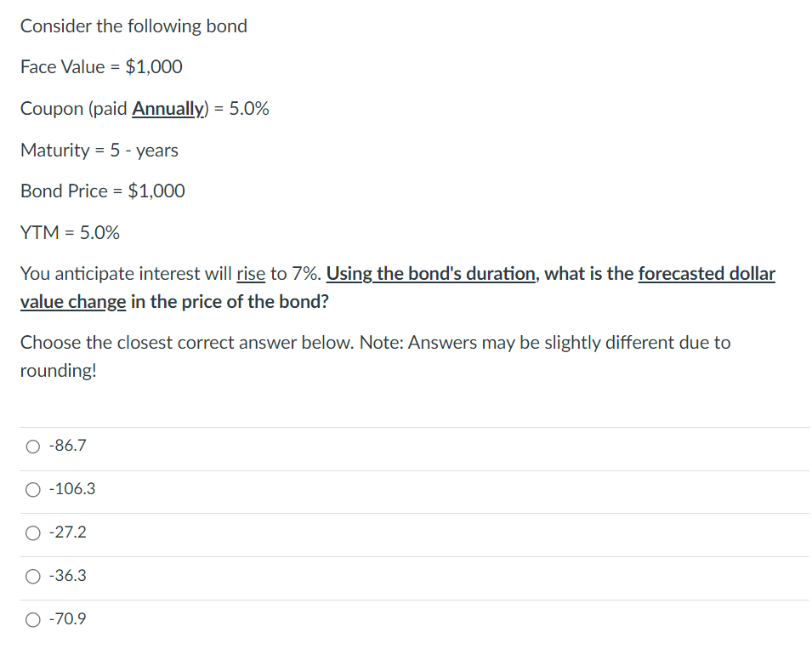Click the Face Value line
The height and width of the screenshot is (649, 812).
click(101, 66)
